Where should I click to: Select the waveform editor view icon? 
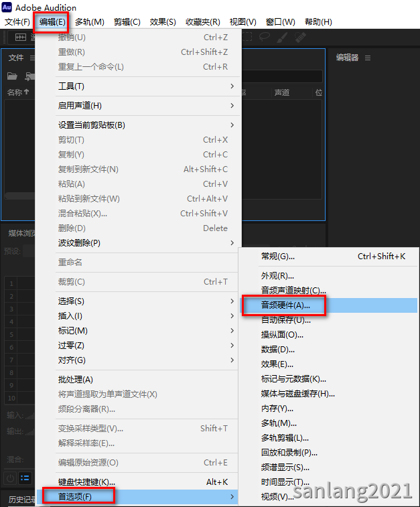[x=21, y=38]
